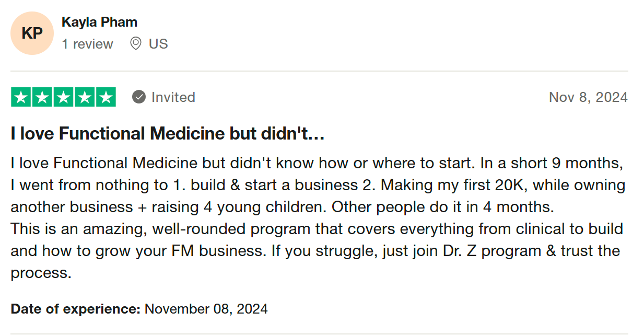Click the location pin icon
The image size is (644, 335).
pos(136,43)
